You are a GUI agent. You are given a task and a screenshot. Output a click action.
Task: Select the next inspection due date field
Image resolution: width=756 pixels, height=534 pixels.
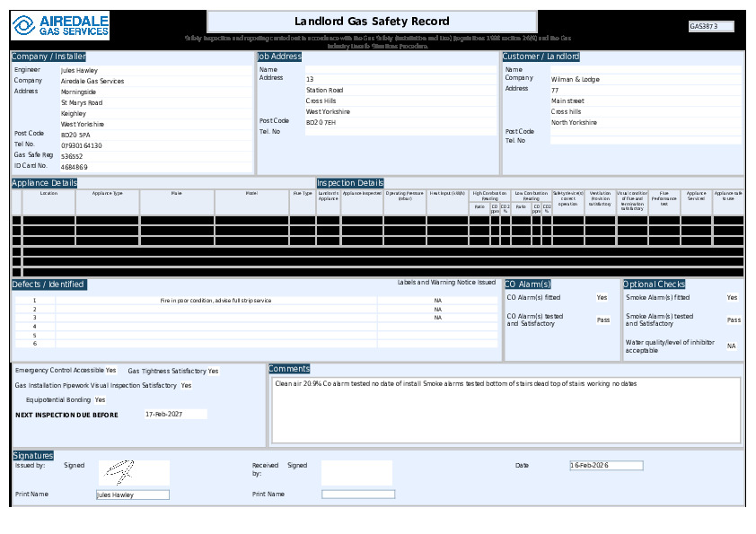pyautogui.click(x=175, y=415)
